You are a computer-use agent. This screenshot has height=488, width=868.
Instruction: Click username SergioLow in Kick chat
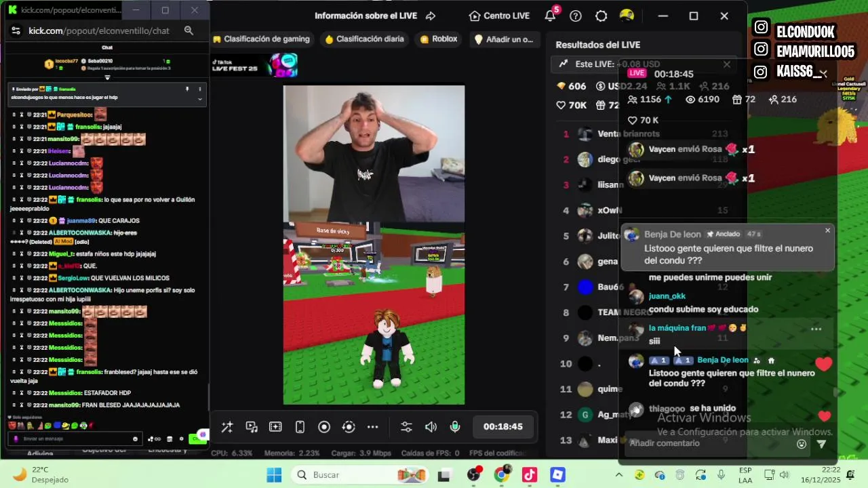coord(72,278)
